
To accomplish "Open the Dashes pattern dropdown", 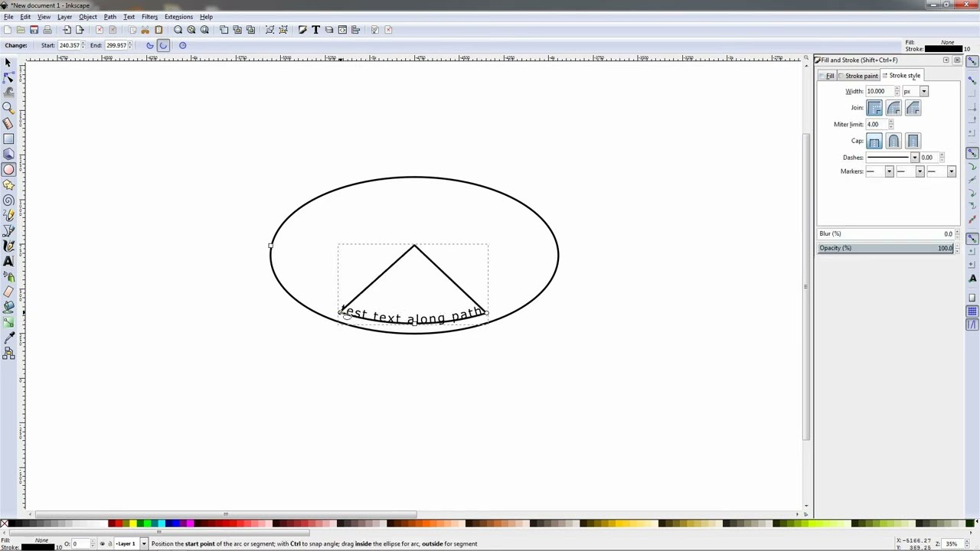I will point(914,158).
